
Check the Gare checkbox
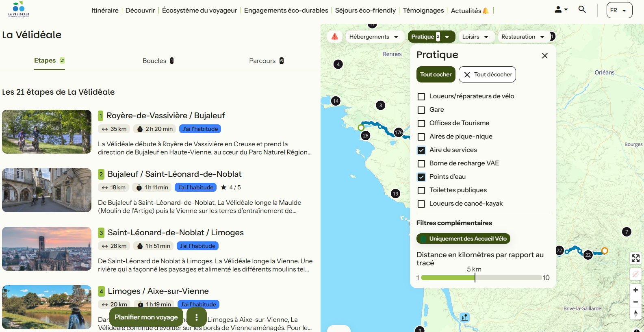tap(421, 110)
